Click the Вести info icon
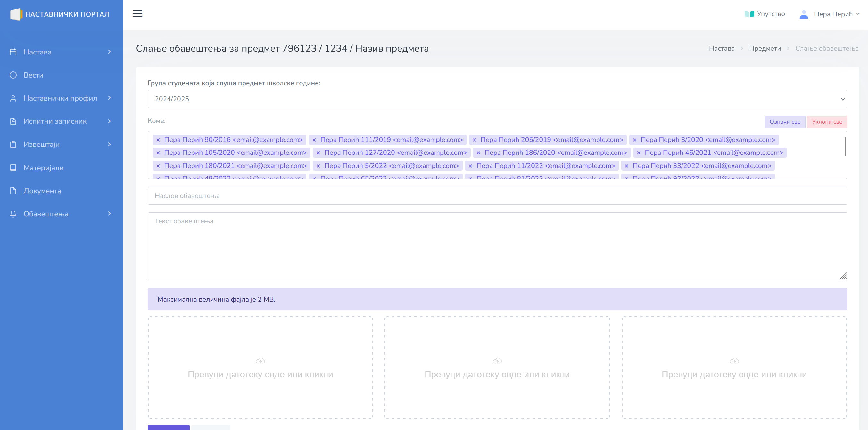Image resolution: width=868 pixels, height=430 pixels. coord(13,75)
